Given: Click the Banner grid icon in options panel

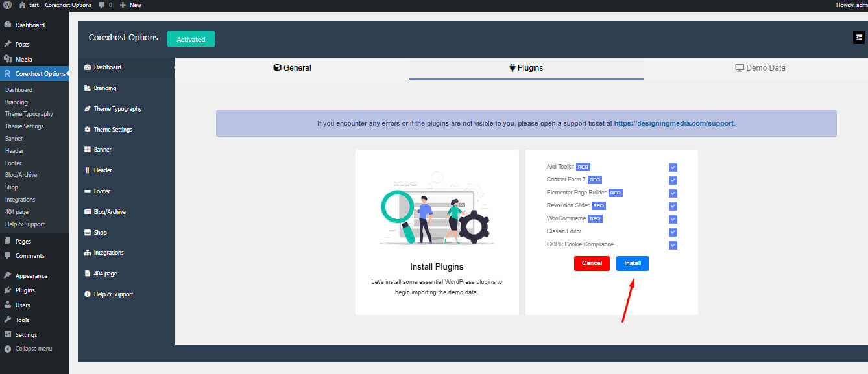Looking at the screenshot, I should click(88, 150).
